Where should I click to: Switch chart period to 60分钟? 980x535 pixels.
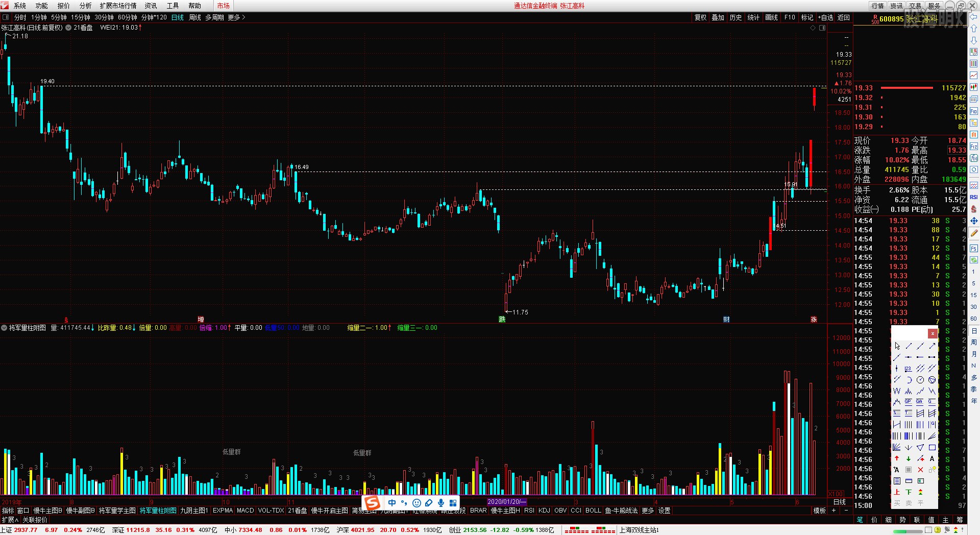pyautogui.click(x=128, y=17)
